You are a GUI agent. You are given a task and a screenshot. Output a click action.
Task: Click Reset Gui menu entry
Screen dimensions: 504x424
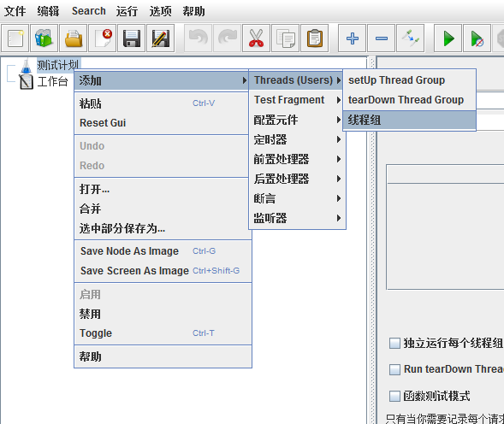[163, 123]
